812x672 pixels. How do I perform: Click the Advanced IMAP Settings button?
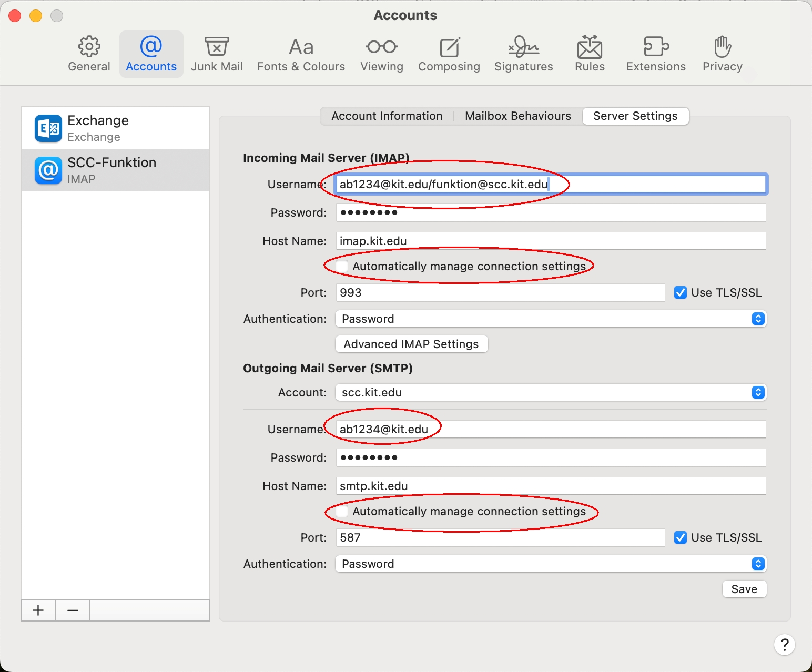(411, 344)
